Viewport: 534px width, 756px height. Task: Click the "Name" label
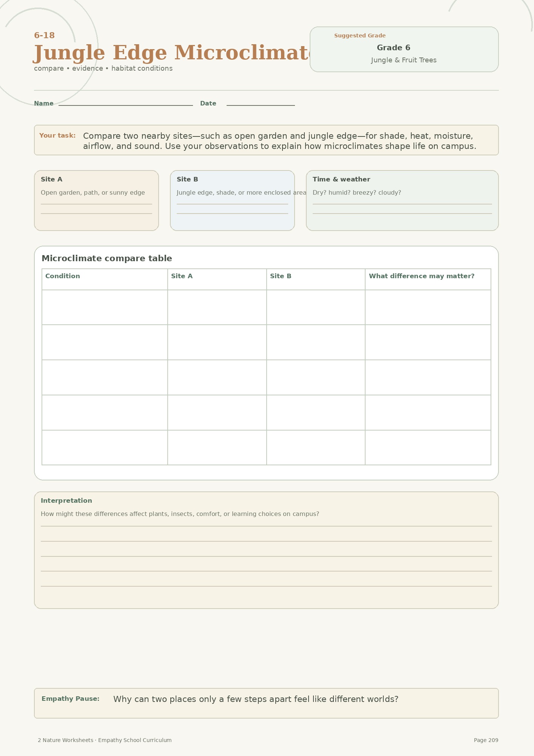(x=44, y=104)
